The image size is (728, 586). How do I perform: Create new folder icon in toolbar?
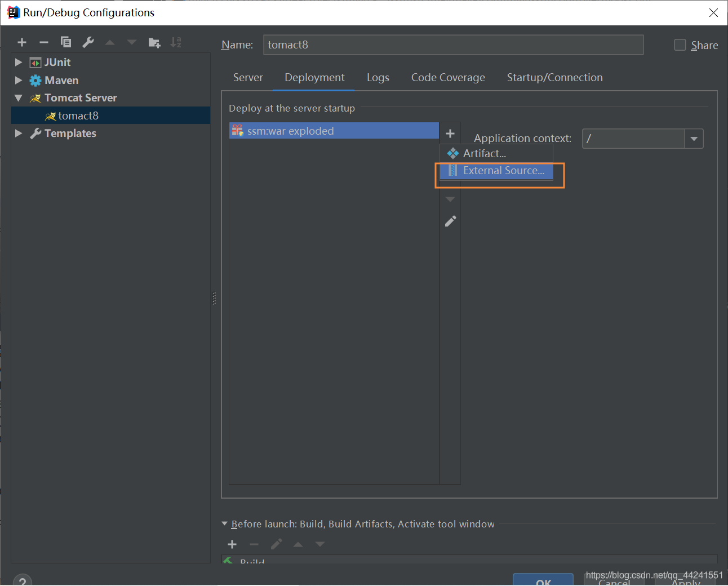click(154, 42)
